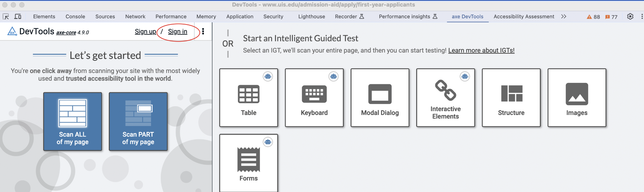Click the Sign up link

(145, 32)
